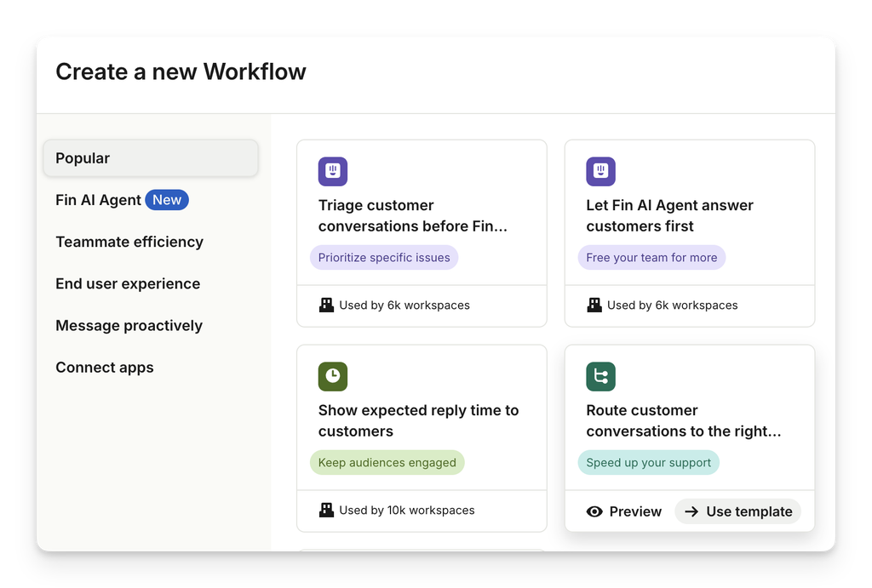The image size is (872, 588).
Task: Click Used by 6k workspaces on the Triage card
Action: 404,305
